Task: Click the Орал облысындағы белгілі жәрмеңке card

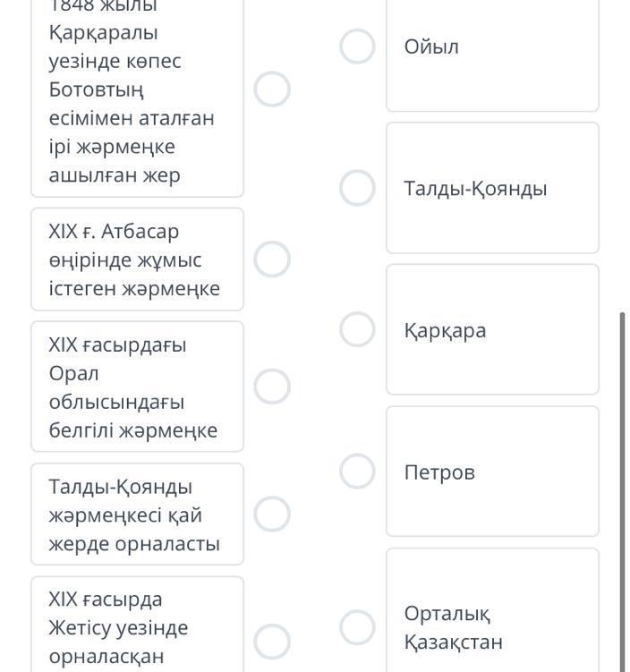Action: click(x=137, y=387)
